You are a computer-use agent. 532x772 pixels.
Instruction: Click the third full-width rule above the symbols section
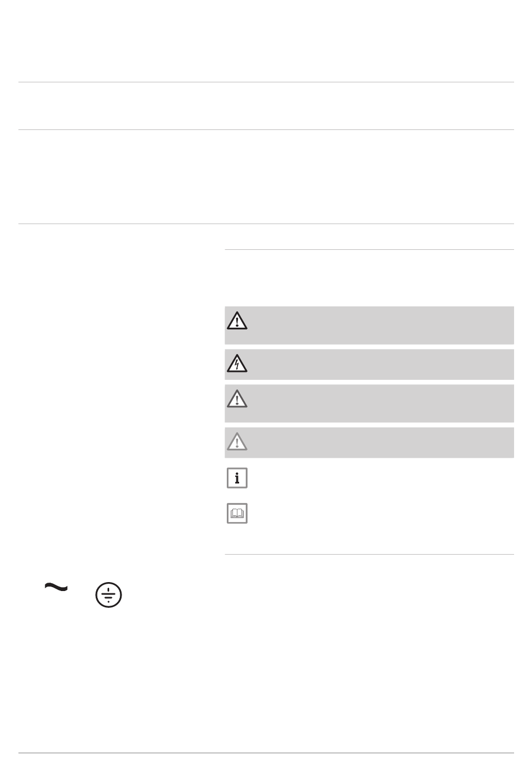pos(266,224)
